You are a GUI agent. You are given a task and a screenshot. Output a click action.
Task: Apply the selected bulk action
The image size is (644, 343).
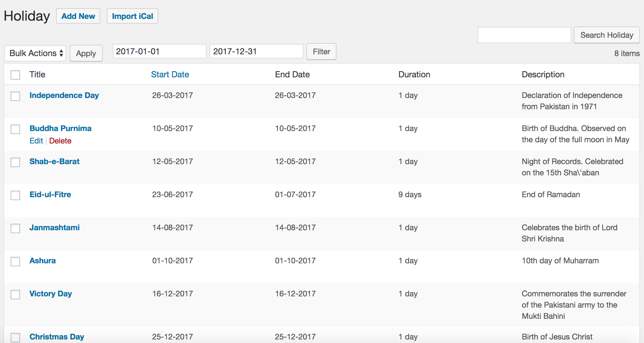pyautogui.click(x=86, y=53)
